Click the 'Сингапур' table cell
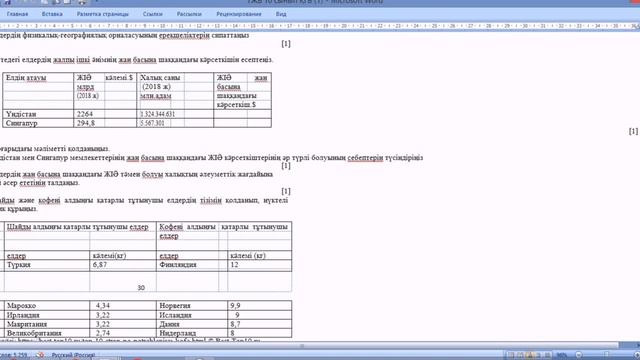This screenshot has width=640, height=360. tap(38, 123)
